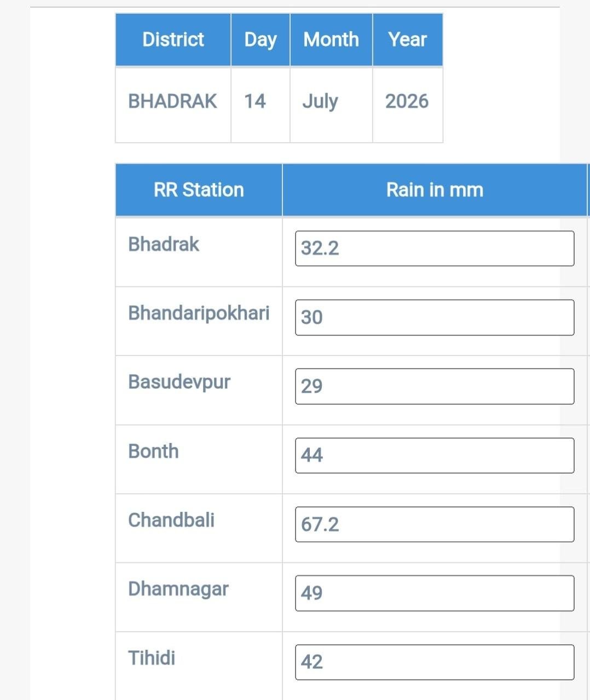Click the day value 14
The image size is (590, 700).
(x=254, y=101)
